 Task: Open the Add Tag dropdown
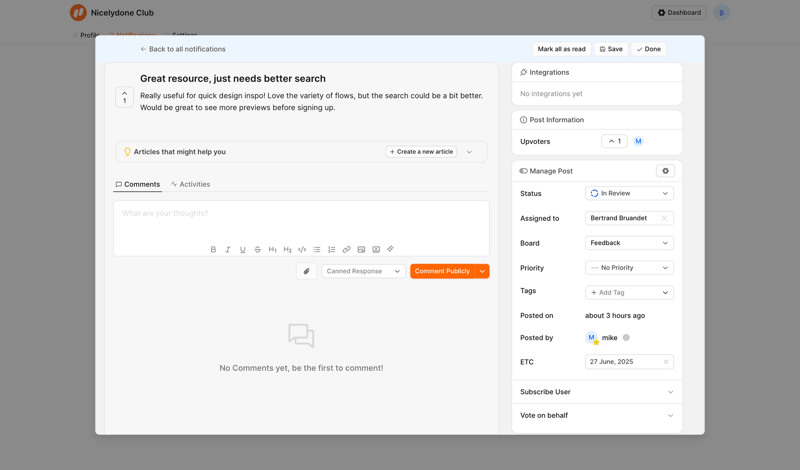(629, 292)
